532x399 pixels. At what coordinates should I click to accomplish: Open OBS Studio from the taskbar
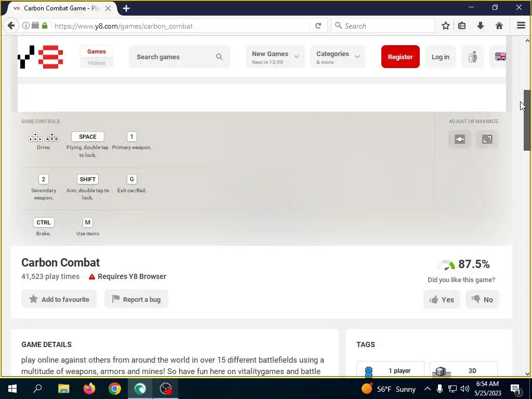click(166, 389)
